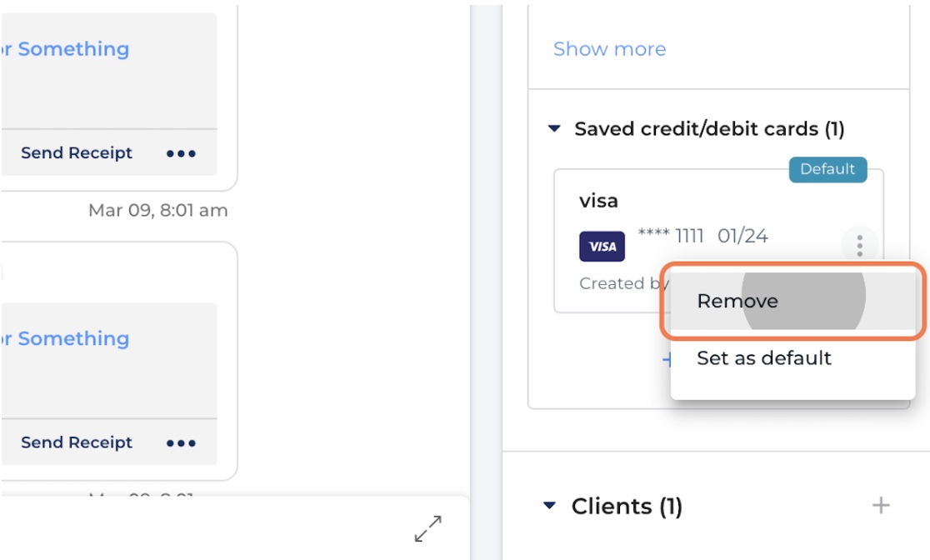Collapse the Clients section
The height and width of the screenshot is (560, 930).
550,506
